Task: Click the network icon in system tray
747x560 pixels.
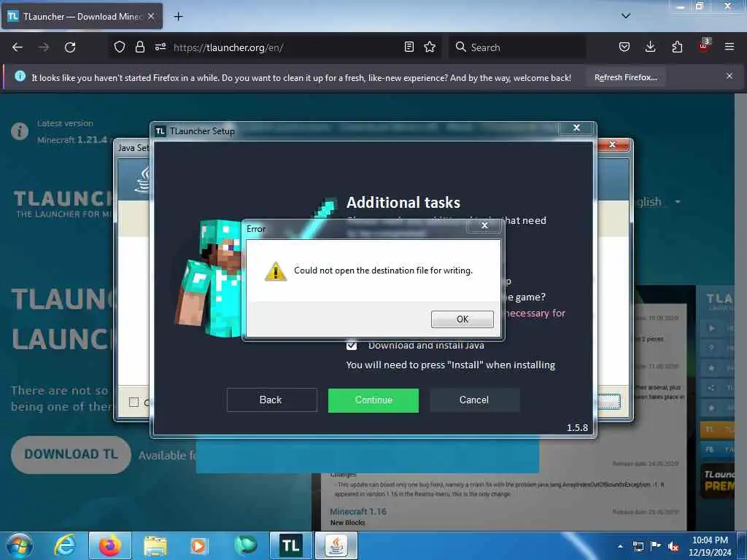Action: pos(638,546)
